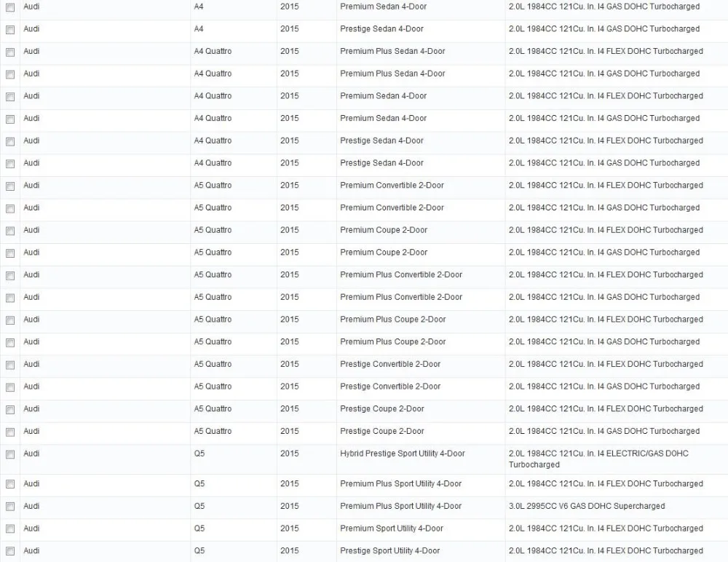
Task: Select checkbox for A4 Prestige Sedan row
Action: tap(10, 30)
